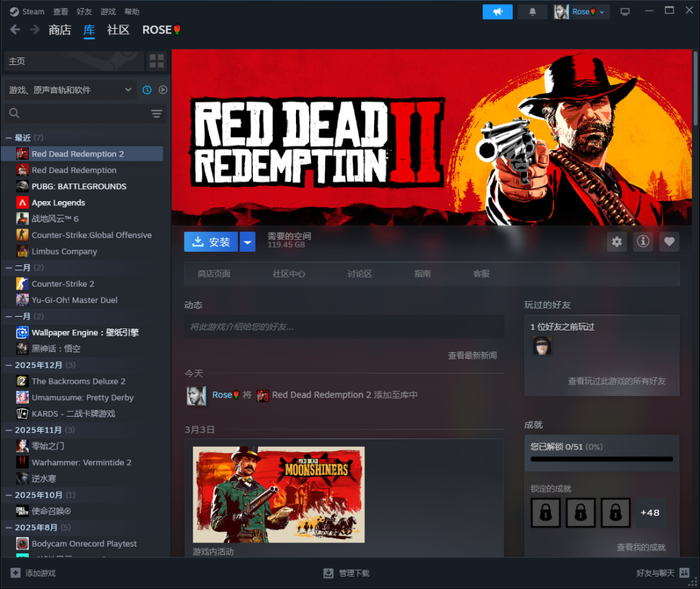The height and width of the screenshot is (589, 700).
Task: Open the 游戏、原声音轨和软件 dropdown
Action: pyautogui.click(x=70, y=90)
